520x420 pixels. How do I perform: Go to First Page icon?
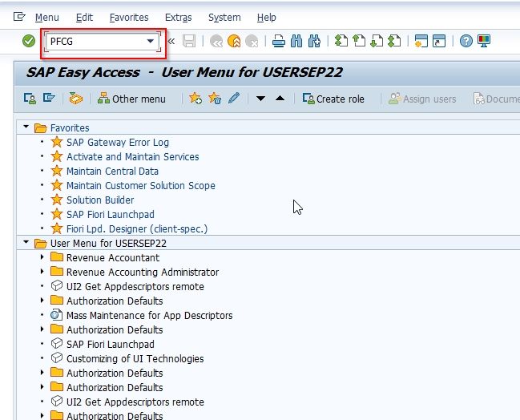(x=341, y=41)
